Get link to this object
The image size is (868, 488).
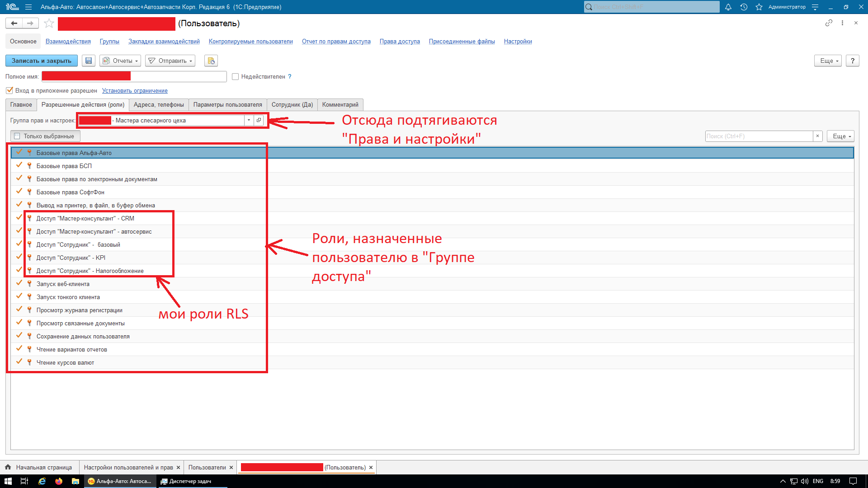tap(829, 23)
